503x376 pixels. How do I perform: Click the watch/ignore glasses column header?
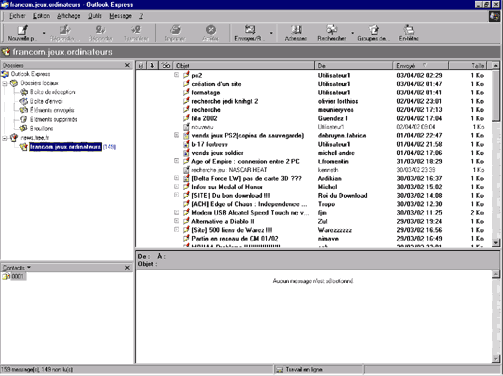coord(166,65)
